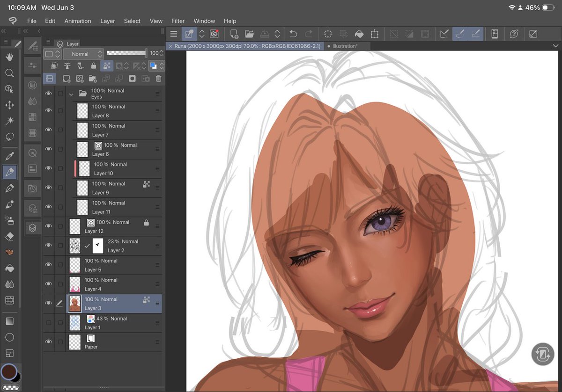Click the rotate canvas floating button
The width and height of the screenshot is (562, 392).
[543, 354]
